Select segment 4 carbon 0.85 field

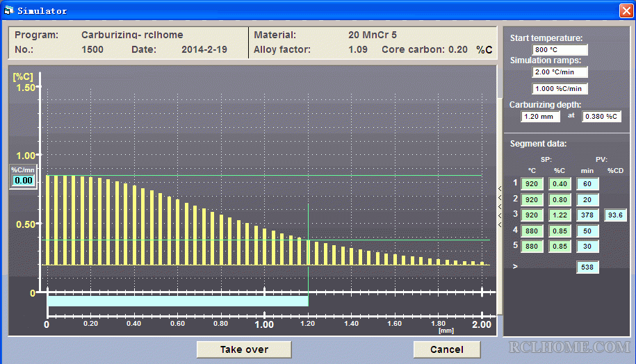coord(560,231)
